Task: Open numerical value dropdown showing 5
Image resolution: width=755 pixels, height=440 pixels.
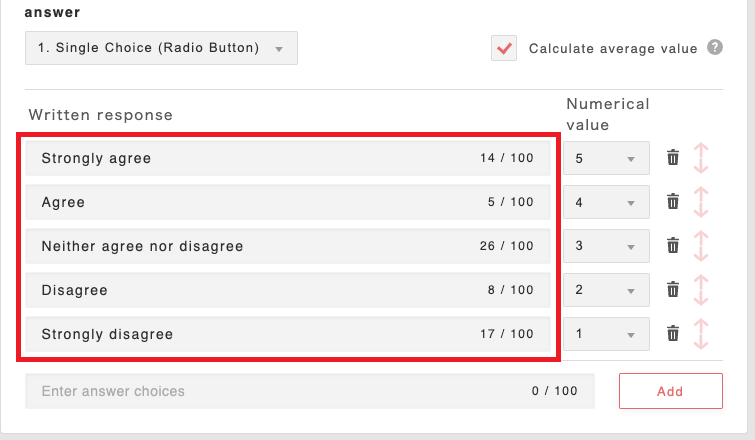Action: tap(605, 158)
